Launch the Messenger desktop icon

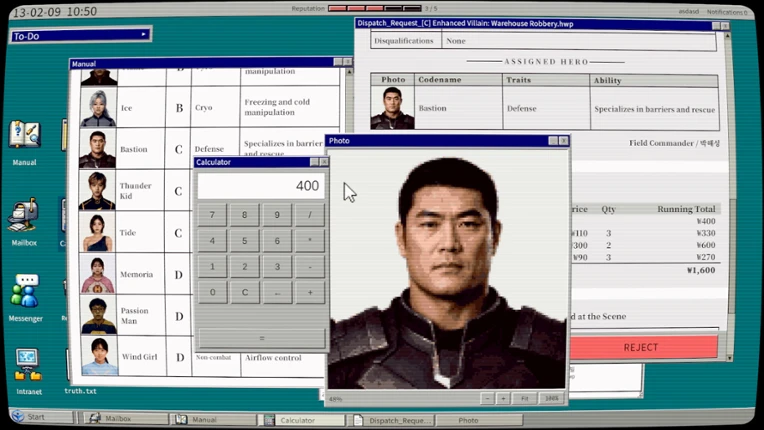click(25, 297)
